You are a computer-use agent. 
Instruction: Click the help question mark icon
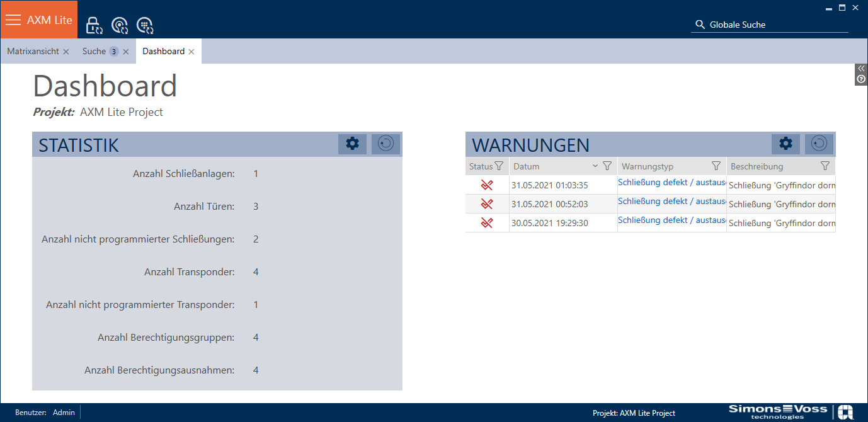[x=861, y=79]
